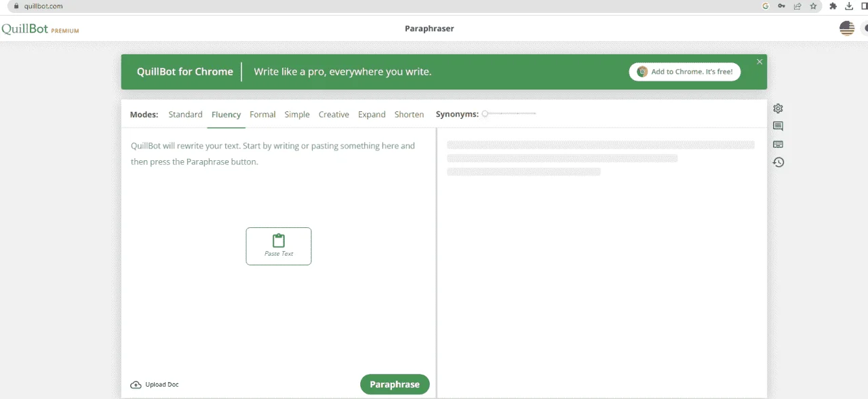Click the lock icon beside quillbot.com

(17, 6)
